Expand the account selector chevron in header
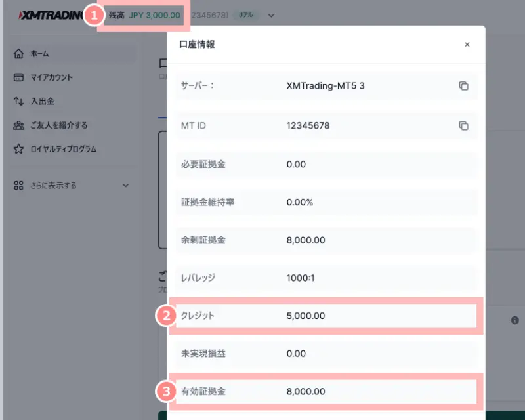Viewport: 525px width, 420px height. (x=272, y=15)
